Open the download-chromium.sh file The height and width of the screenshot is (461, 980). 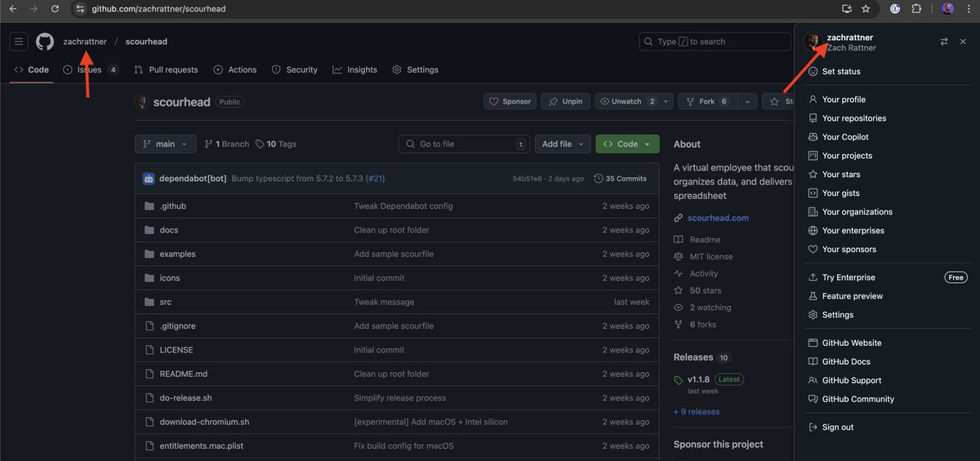(204, 422)
